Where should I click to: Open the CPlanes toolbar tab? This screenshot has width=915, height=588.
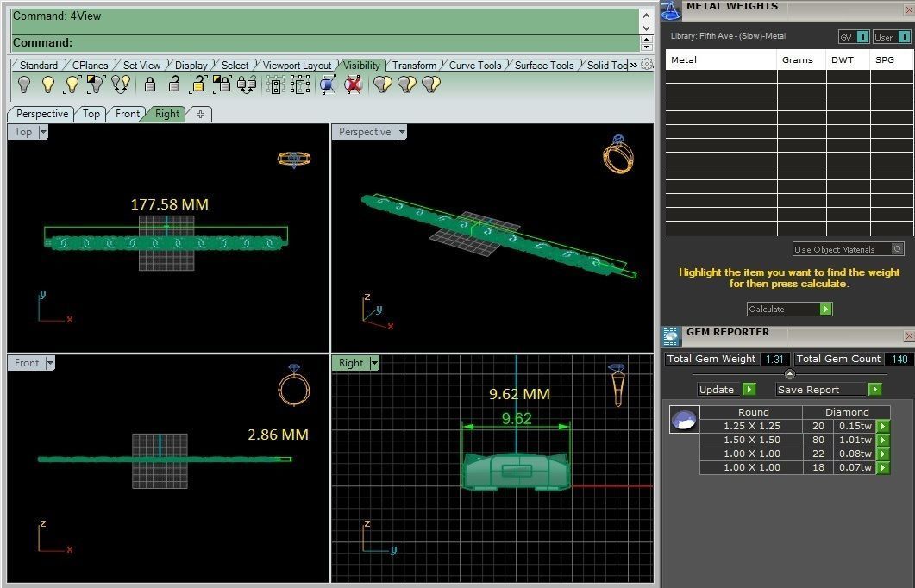(x=90, y=66)
